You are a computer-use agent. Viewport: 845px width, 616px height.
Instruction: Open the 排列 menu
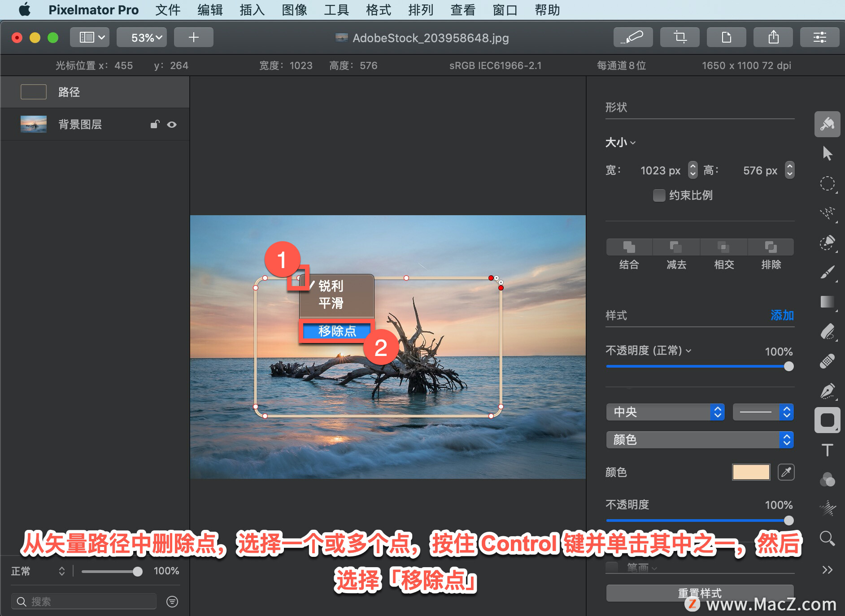(x=421, y=10)
